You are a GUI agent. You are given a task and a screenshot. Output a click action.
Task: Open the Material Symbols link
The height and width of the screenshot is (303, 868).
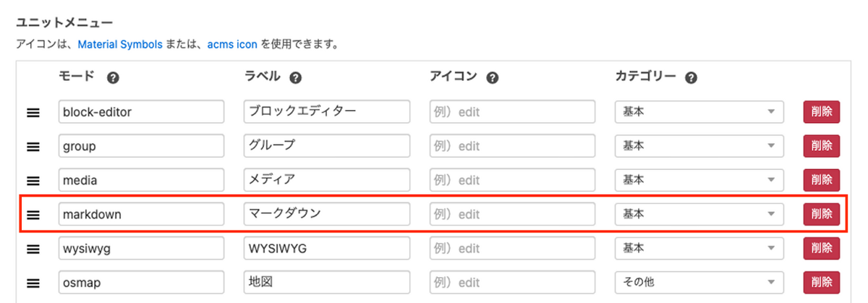119,45
